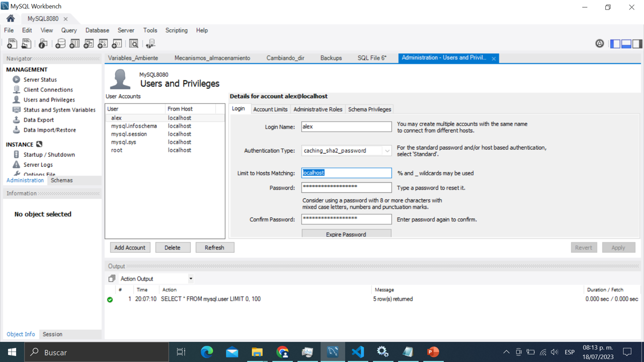Toggle the bottom output panel

(626, 44)
